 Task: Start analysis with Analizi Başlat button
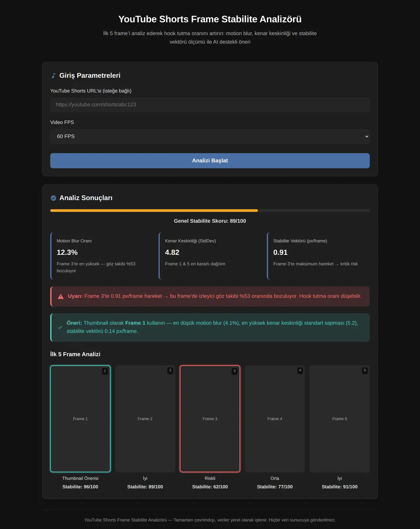coord(210,161)
